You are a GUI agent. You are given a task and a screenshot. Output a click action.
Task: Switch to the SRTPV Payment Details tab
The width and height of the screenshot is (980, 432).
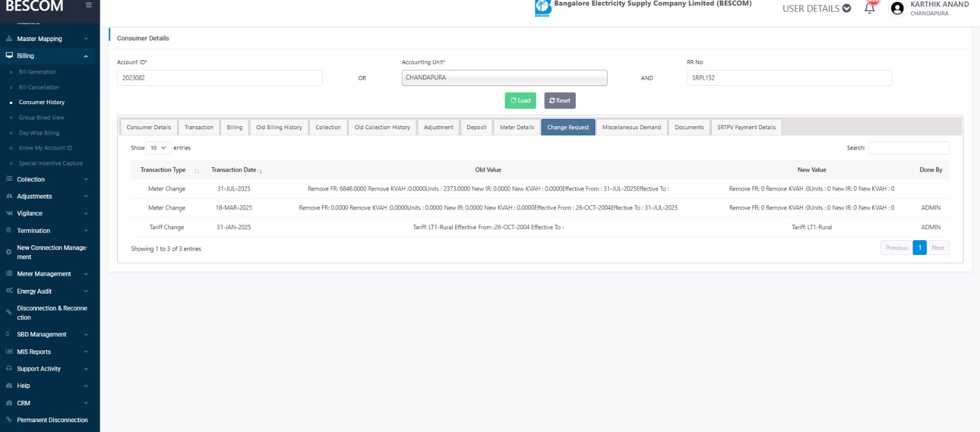[x=746, y=127]
